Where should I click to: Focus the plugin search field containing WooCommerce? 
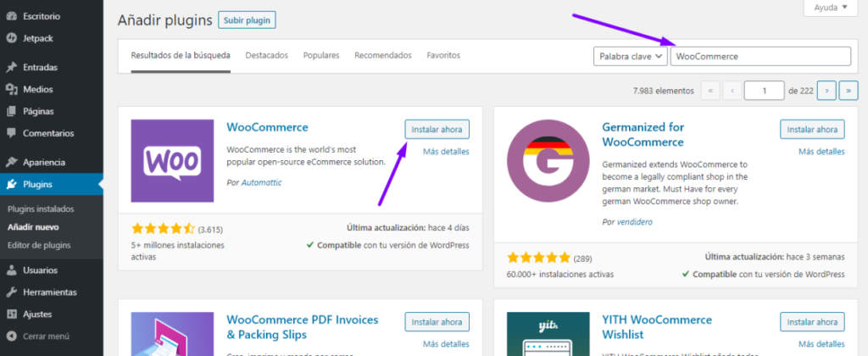[760, 57]
